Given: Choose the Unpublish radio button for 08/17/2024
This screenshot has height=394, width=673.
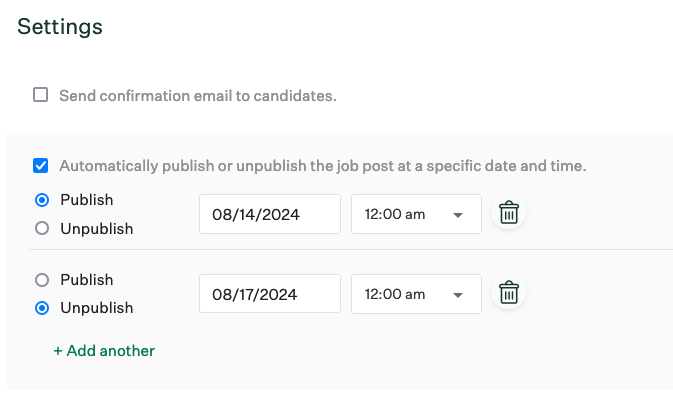Looking at the screenshot, I should pos(42,308).
